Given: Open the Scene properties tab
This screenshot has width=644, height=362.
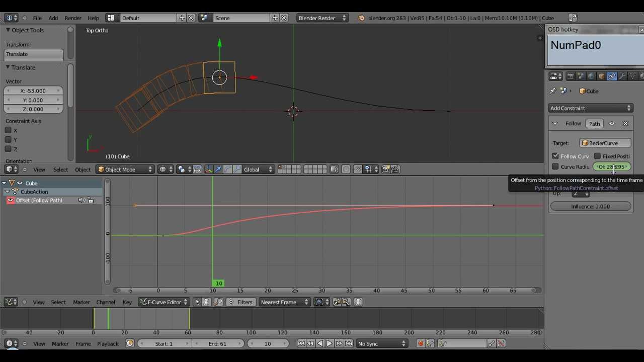Looking at the screenshot, I should (581, 76).
